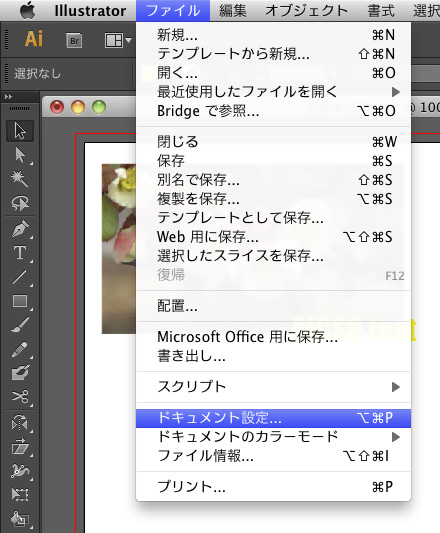
Task: Click the flower image on artboard
Action: 119,249
